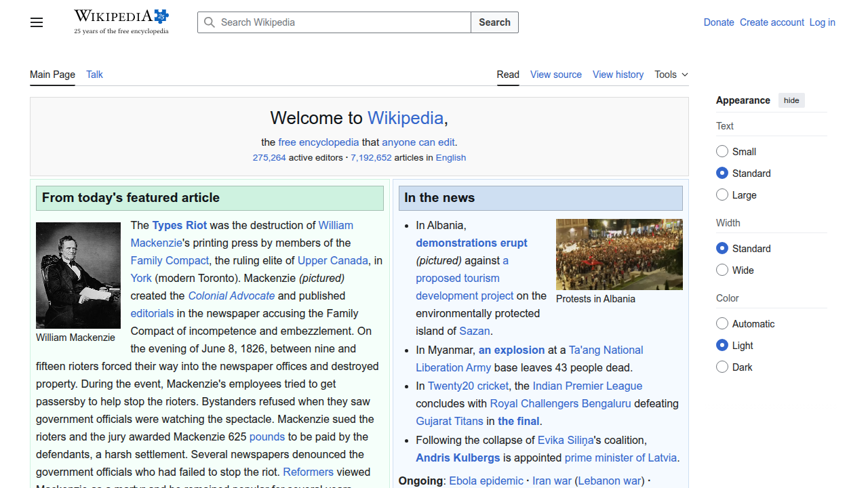This screenshot has width=868, height=488.
Task: Hide the Appearance panel
Action: (x=791, y=100)
